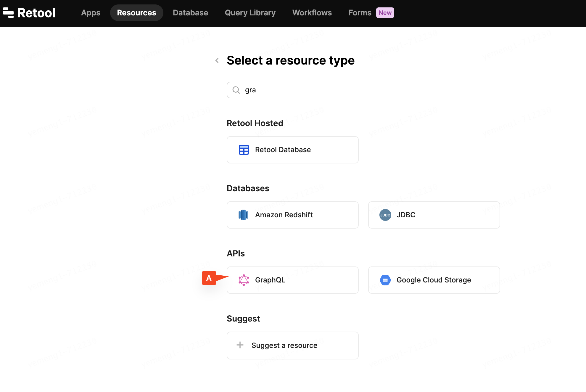The image size is (586, 392).
Task: Select the Suggest a resource button
Action: 292,346
